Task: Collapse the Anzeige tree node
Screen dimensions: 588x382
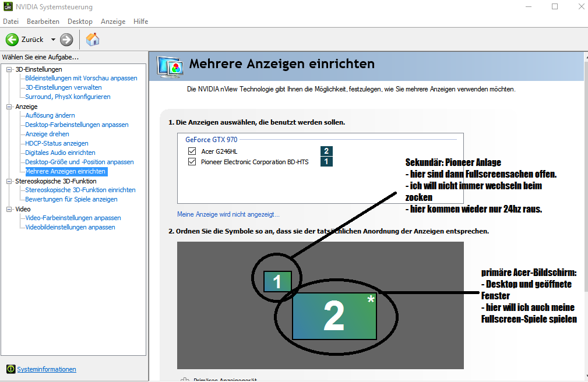Action: tap(9, 107)
